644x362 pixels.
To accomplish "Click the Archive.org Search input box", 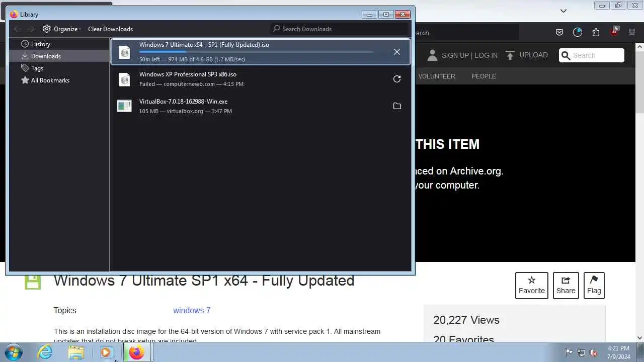I will (x=592, y=55).
